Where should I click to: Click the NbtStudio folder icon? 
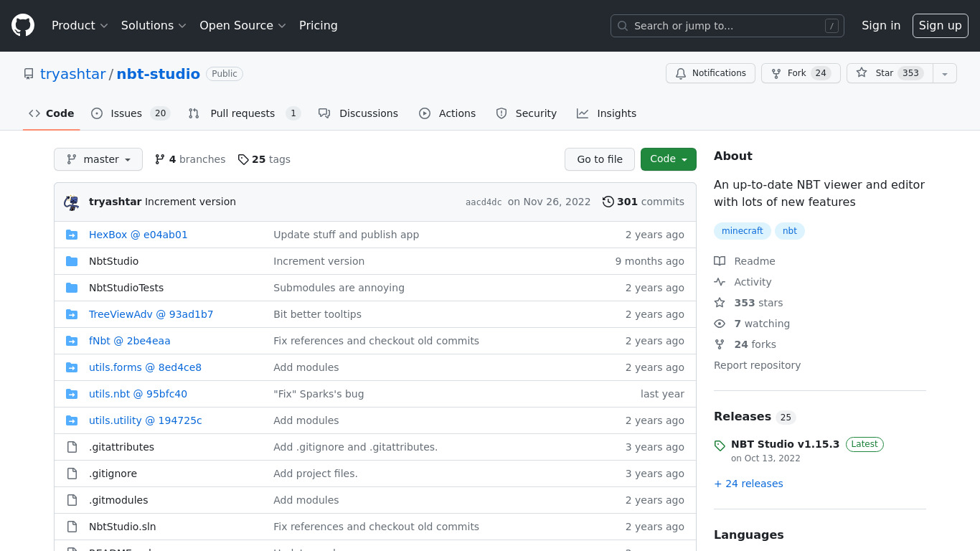pyautogui.click(x=72, y=261)
